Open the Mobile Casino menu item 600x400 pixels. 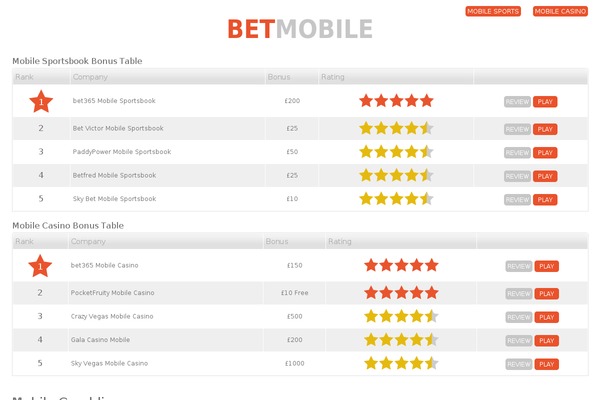click(x=560, y=12)
